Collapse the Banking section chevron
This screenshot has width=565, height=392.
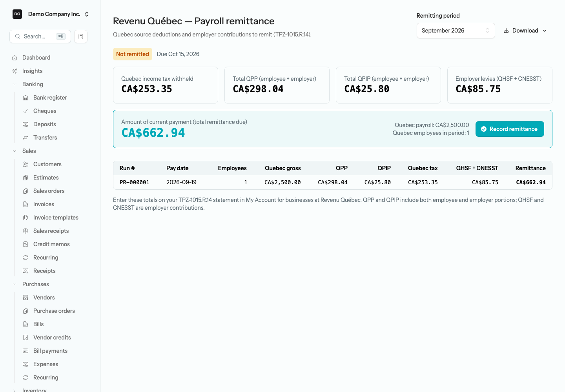click(x=15, y=84)
